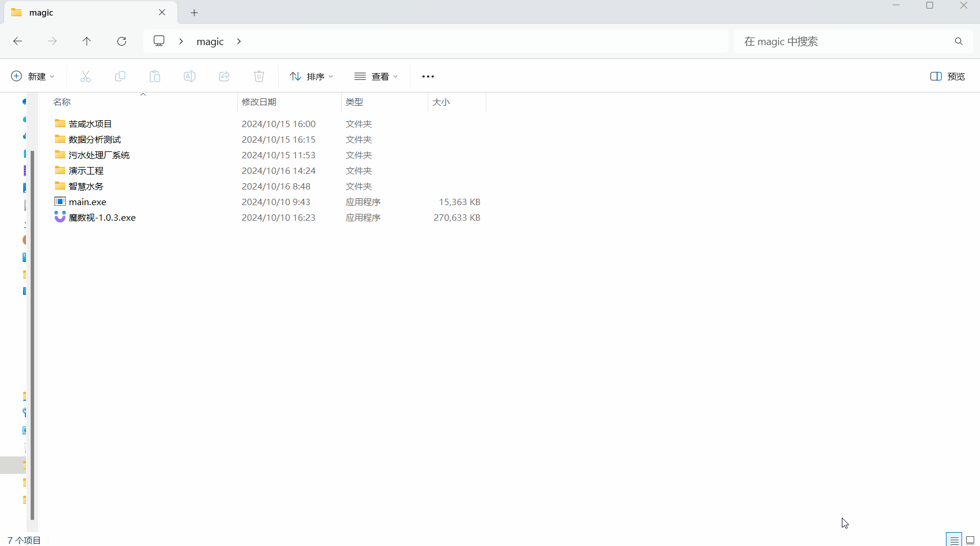The height and width of the screenshot is (546, 980).
Task: Select the 魔数视-1.0.3.exe application file
Action: 102,218
